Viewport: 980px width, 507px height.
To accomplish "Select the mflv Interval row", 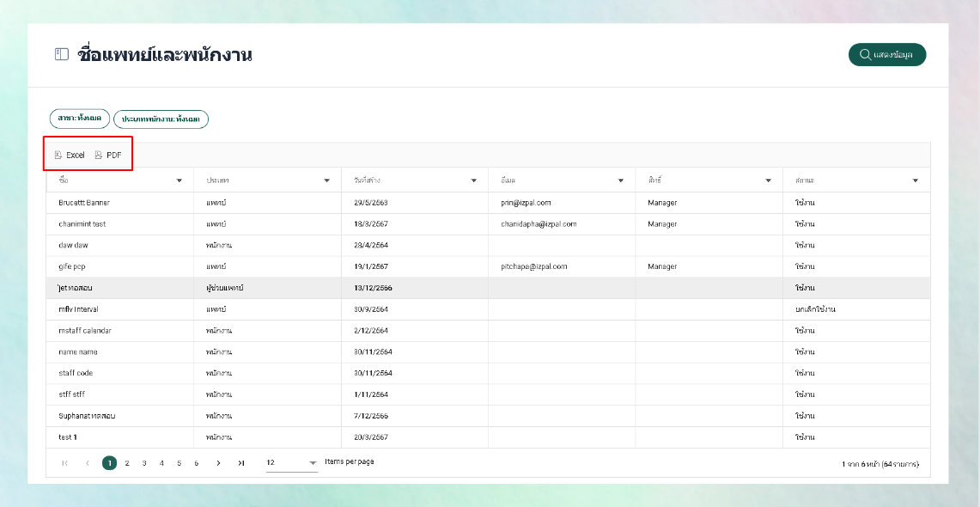I will (x=488, y=309).
